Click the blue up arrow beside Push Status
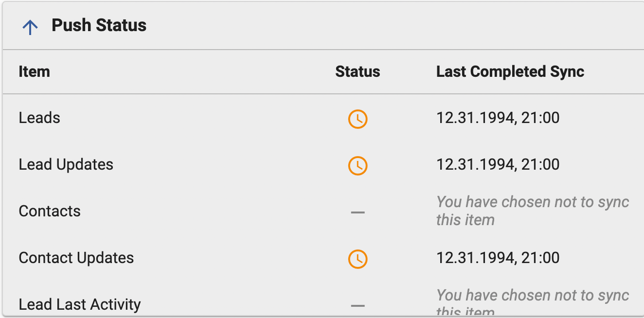Viewport: 644px width, 318px height. pos(30,26)
